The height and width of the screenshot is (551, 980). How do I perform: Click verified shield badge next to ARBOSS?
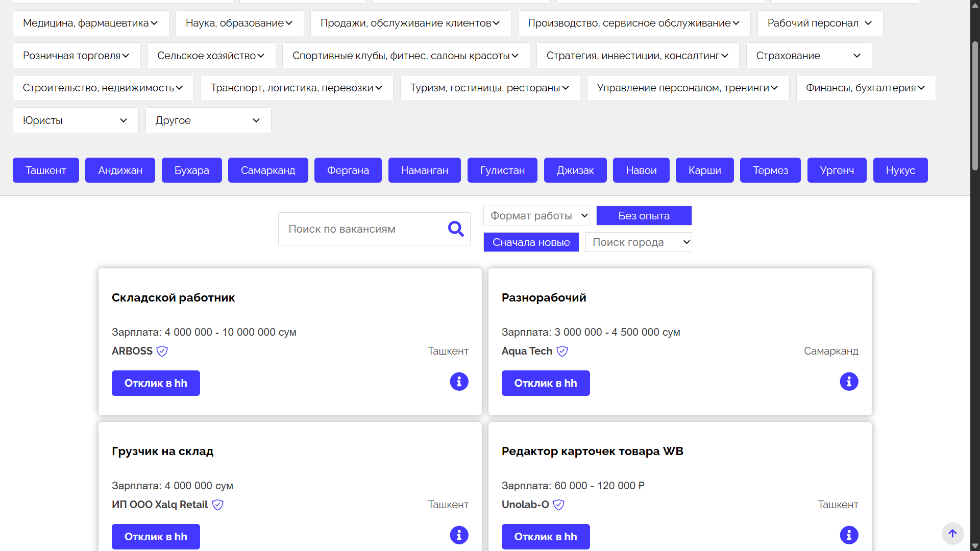pyautogui.click(x=162, y=352)
